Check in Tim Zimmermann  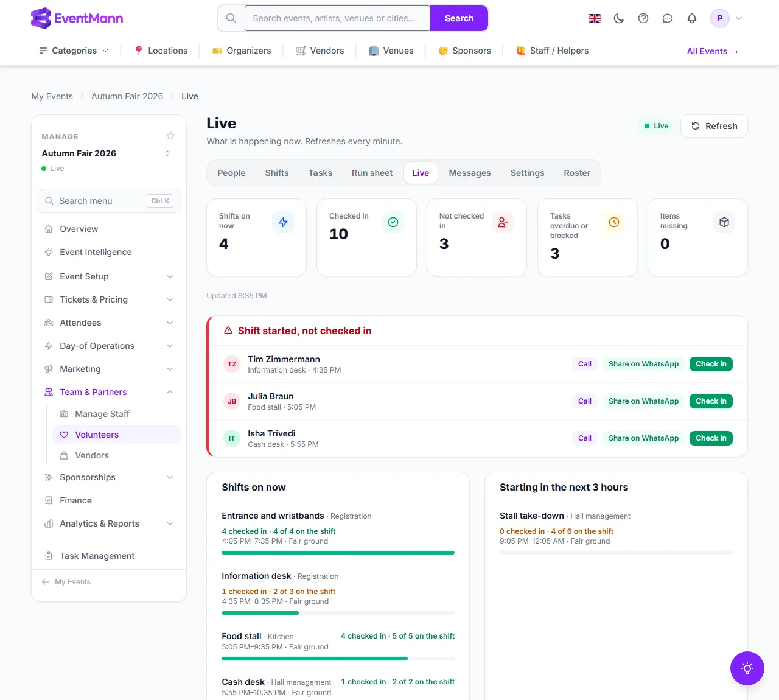(x=711, y=364)
